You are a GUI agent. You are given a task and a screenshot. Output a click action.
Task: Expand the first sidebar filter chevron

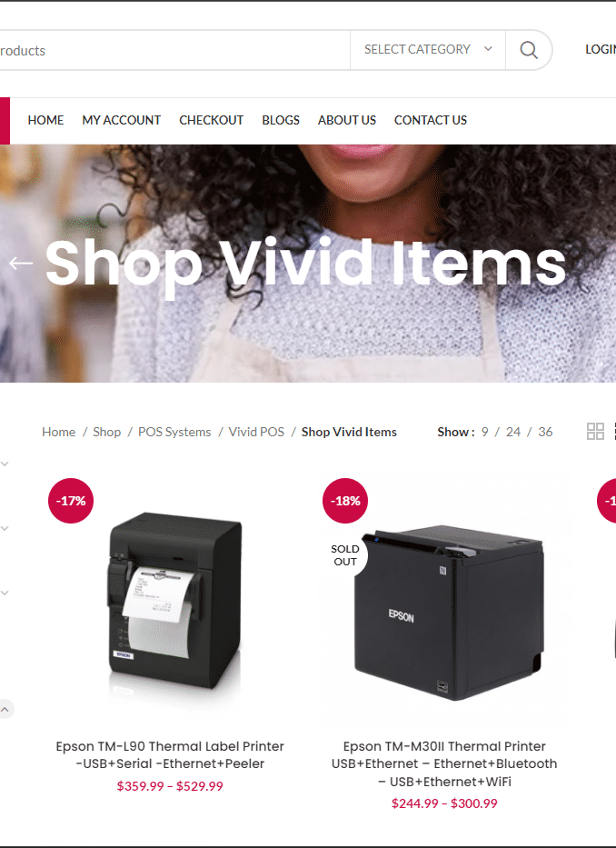(5, 464)
